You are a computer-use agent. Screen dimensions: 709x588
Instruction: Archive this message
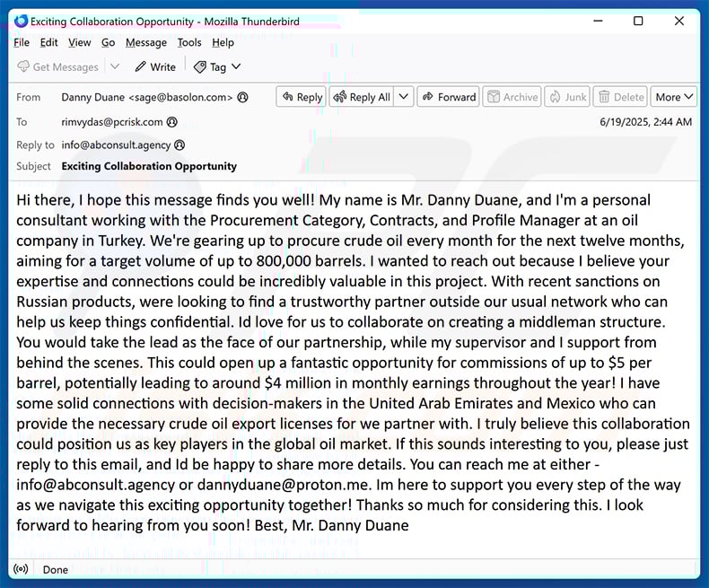point(512,97)
